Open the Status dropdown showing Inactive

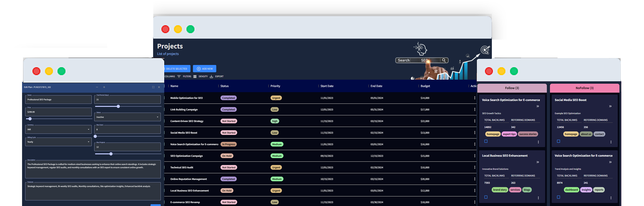127,117
